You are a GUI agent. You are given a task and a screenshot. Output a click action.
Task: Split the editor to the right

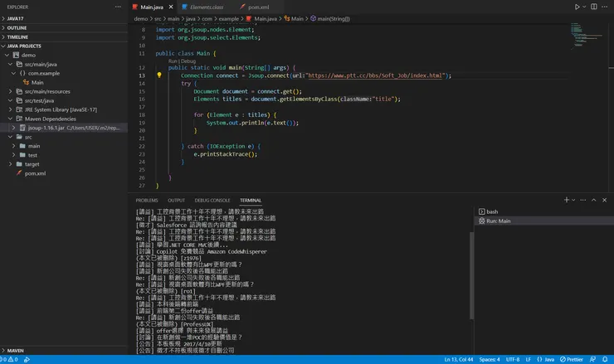(595, 7)
